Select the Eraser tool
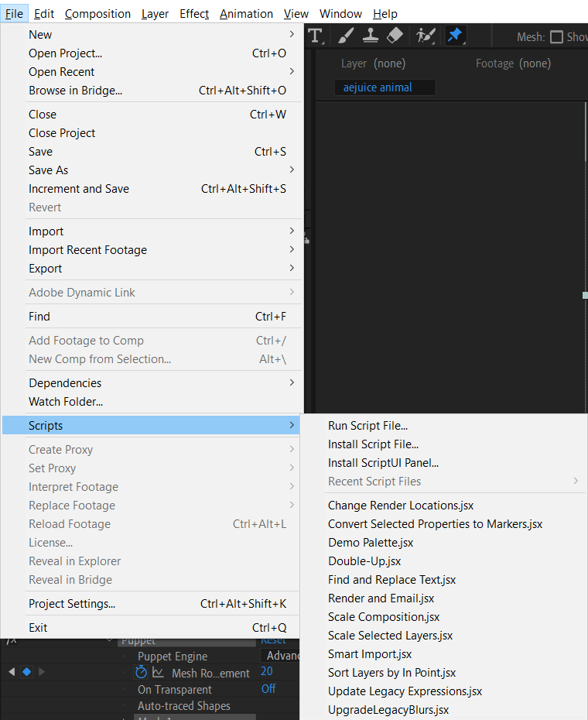Viewport: 588px width, 720px height. [x=395, y=36]
